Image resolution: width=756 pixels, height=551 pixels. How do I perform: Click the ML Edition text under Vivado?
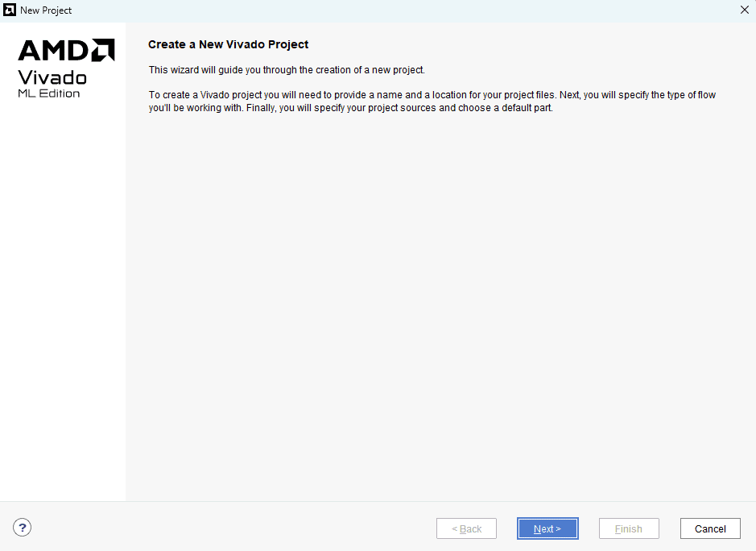click(48, 94)
